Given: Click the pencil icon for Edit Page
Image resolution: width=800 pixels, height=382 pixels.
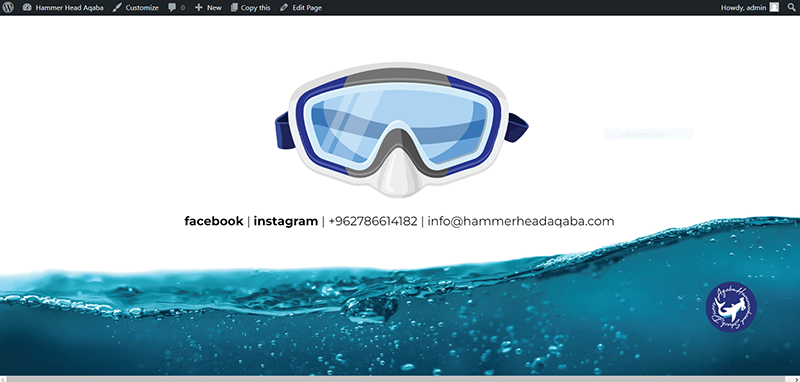Looking at the screenshot, I should (x=284, y=8).
